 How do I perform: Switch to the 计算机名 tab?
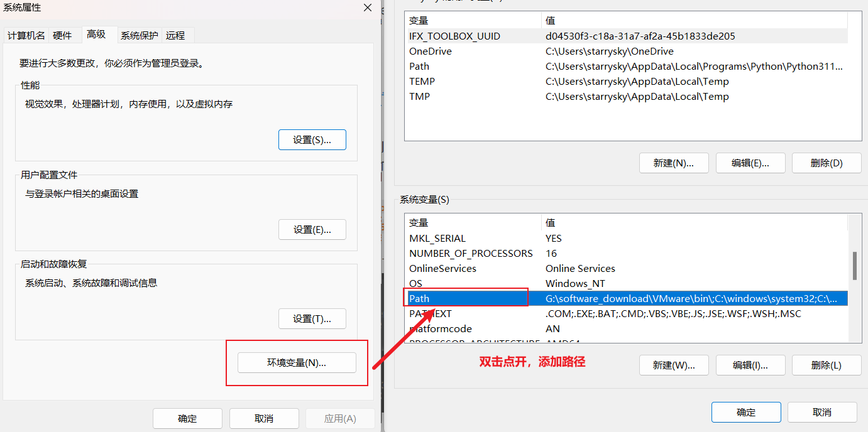click(26, 36)
